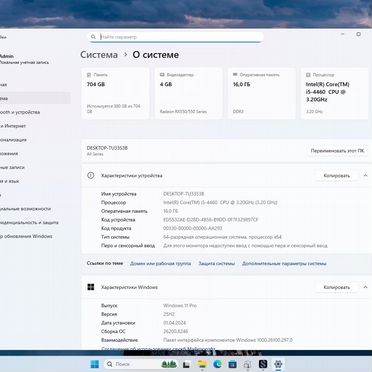
Task: Click the storage icon on Память card
Action: point(89,75)
